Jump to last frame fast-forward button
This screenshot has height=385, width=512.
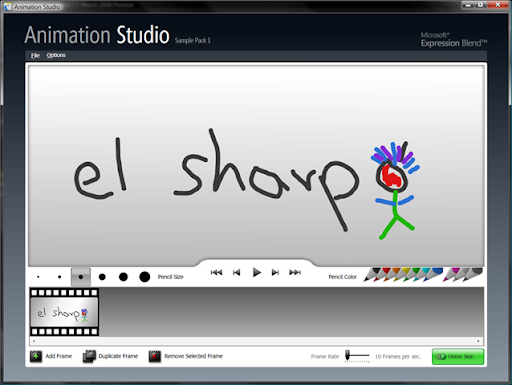[x=295, y=273]
